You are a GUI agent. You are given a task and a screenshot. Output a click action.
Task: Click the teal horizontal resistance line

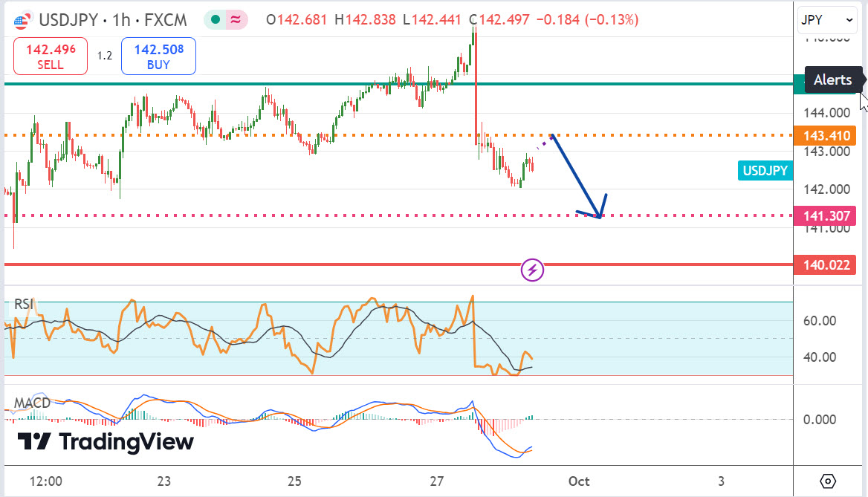[297, 84]
